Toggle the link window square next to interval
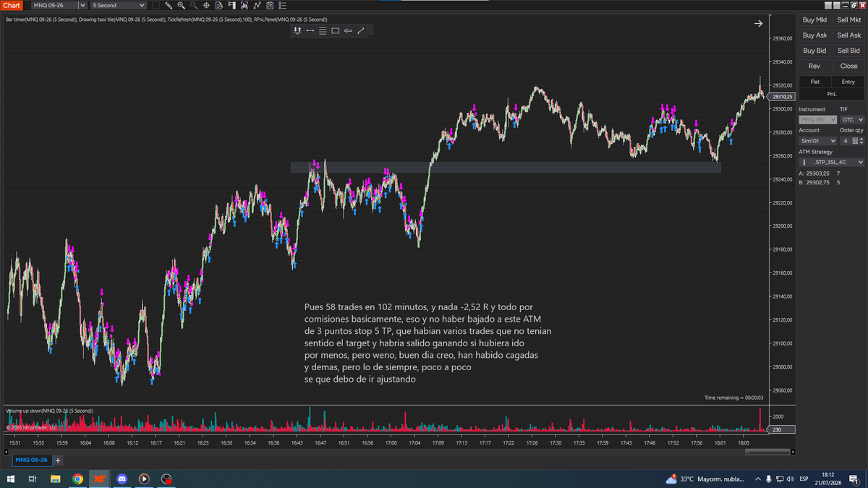The image size is (868, 488). pyautogui.click(x=156, y=5)
